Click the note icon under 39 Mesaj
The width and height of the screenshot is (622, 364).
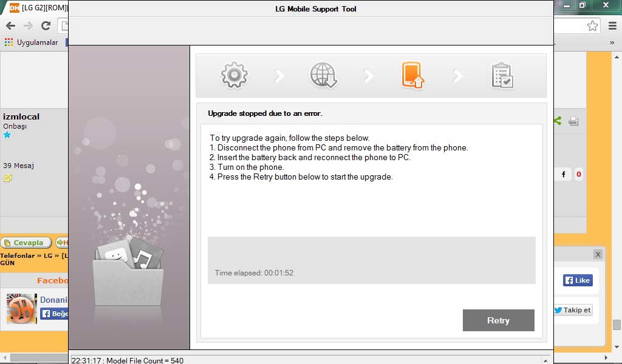click(7, 178)
